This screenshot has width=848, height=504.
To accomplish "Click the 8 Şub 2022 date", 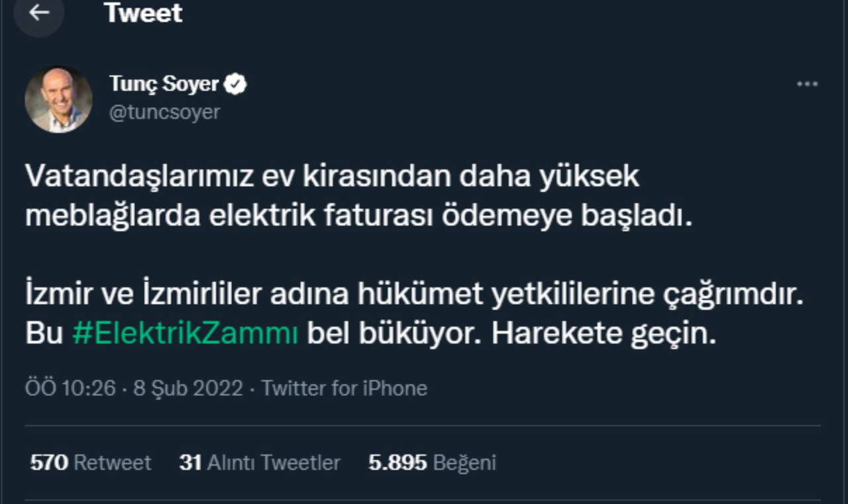I will point(188,387).
